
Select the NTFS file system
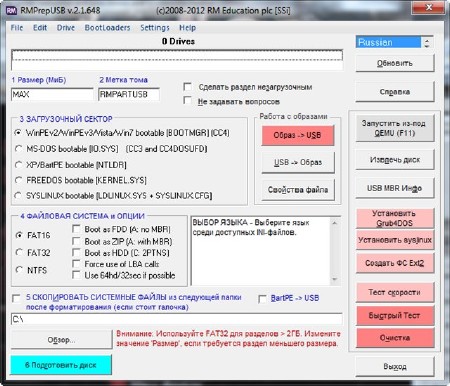(x=19, y=270)
